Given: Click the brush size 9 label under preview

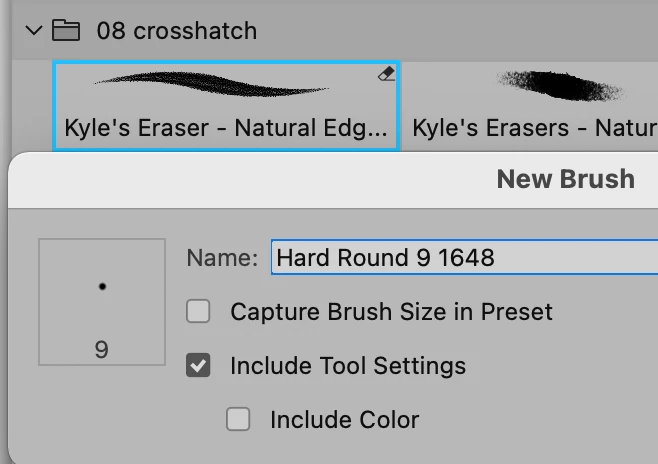Looking at the screenshot, I should tap(102, 349).
